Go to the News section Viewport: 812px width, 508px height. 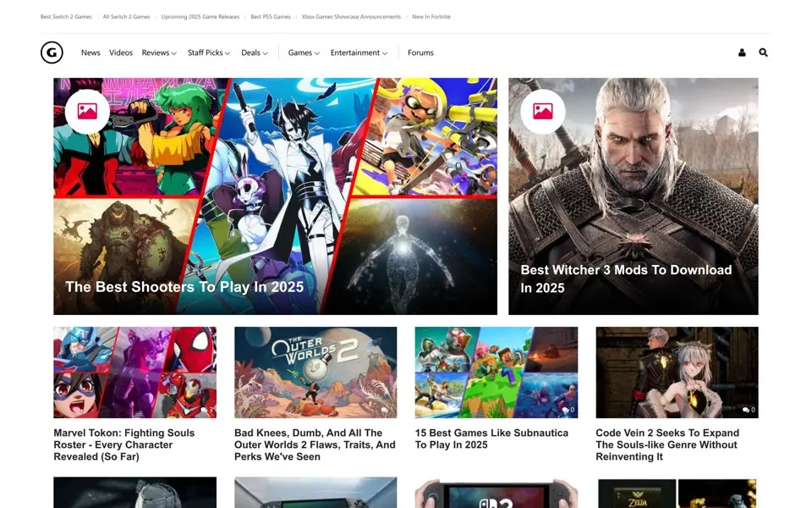[91, 52]
